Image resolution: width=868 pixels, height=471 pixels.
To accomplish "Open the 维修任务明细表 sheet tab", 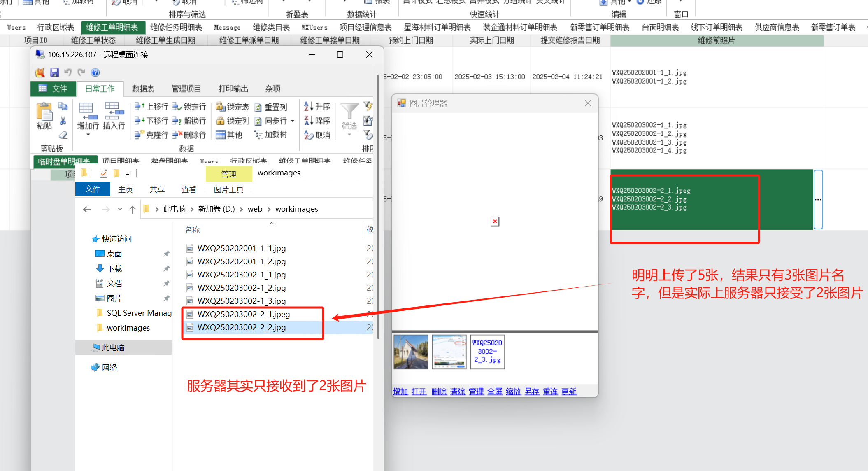I will 176,28.
